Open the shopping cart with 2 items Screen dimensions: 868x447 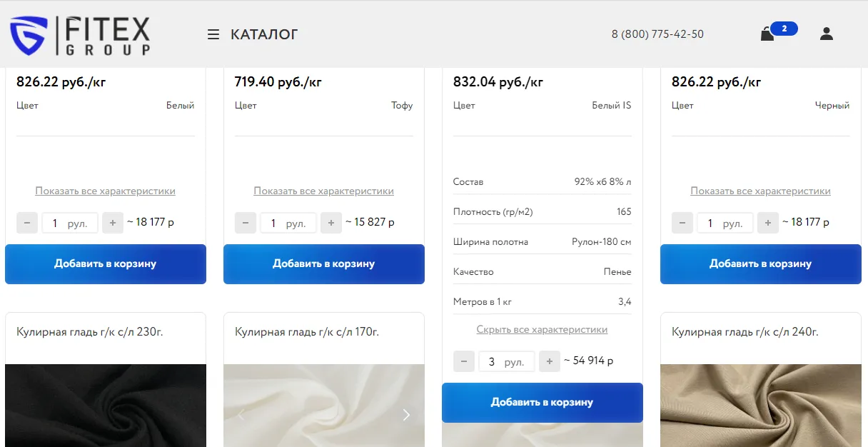[768, 34]
